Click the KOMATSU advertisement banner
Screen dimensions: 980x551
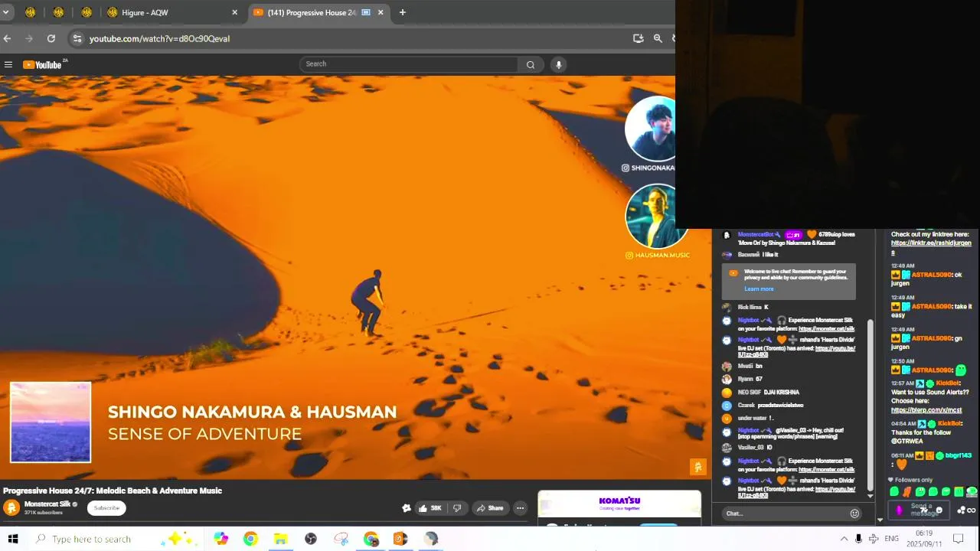[x=619, y=504]
